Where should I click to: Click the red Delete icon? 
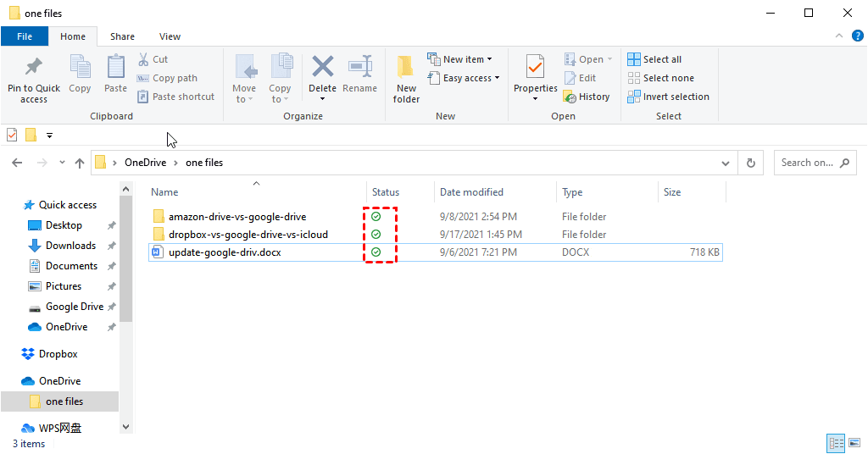323,67
